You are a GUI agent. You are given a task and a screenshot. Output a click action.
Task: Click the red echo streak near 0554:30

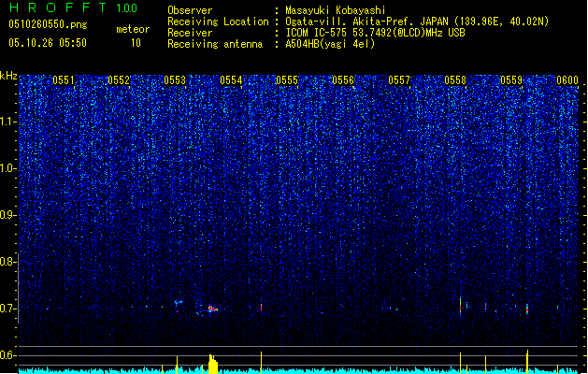262,308
